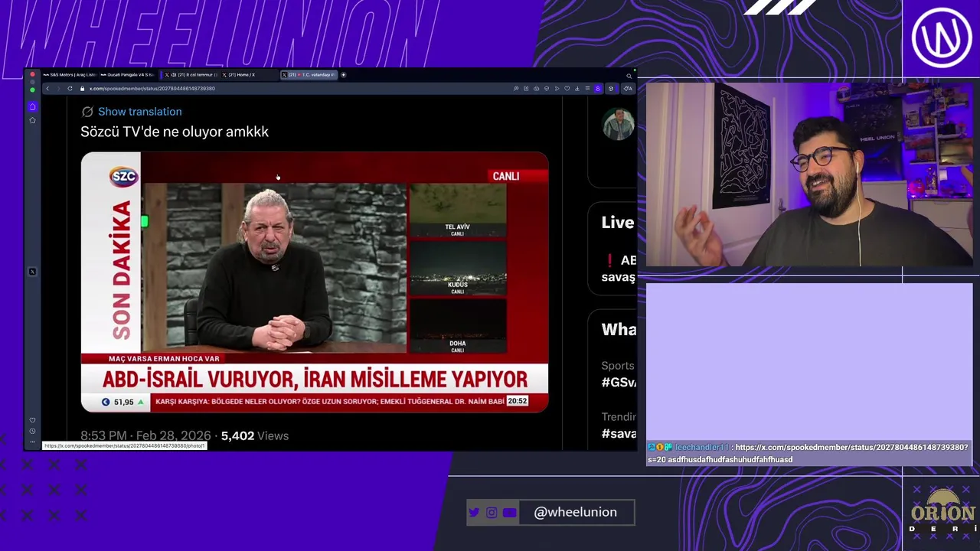980x551 pixels.
Task: Click the profile avatar in right column
Action: click(x=618, y=124)
